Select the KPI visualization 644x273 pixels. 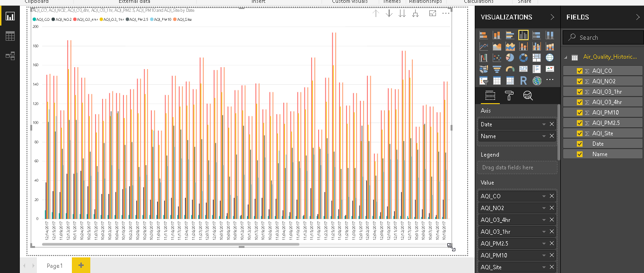549,69
